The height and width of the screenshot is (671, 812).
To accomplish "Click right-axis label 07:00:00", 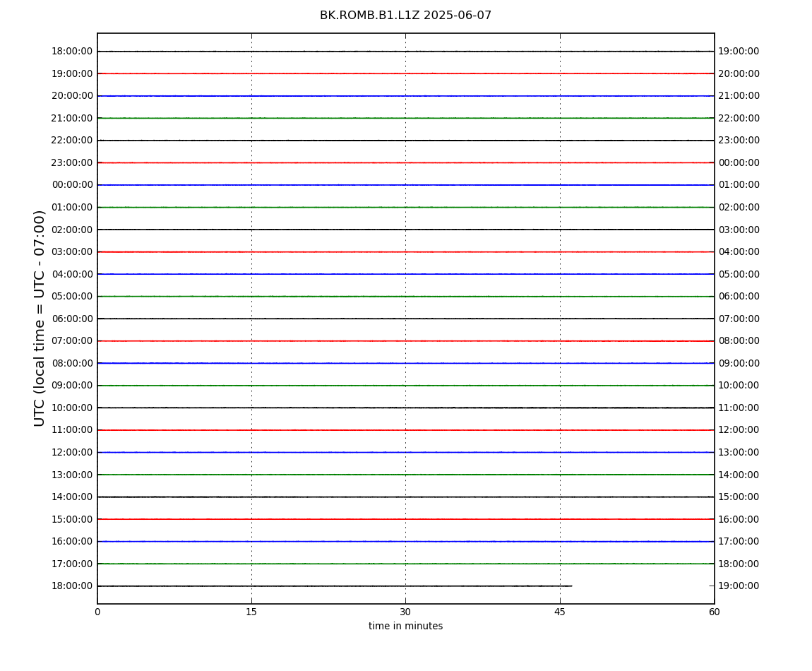I will point(739,319).
